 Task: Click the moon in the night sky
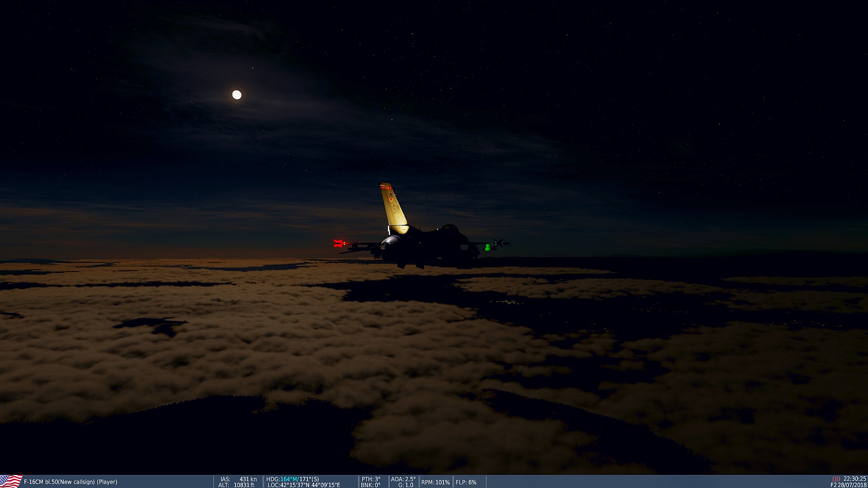(x=236, y=95)
